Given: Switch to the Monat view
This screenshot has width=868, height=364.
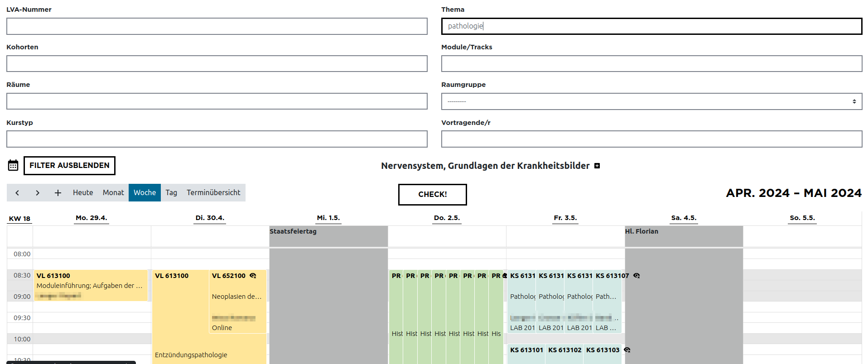Looking at the screenshot, I should [113, 193].
